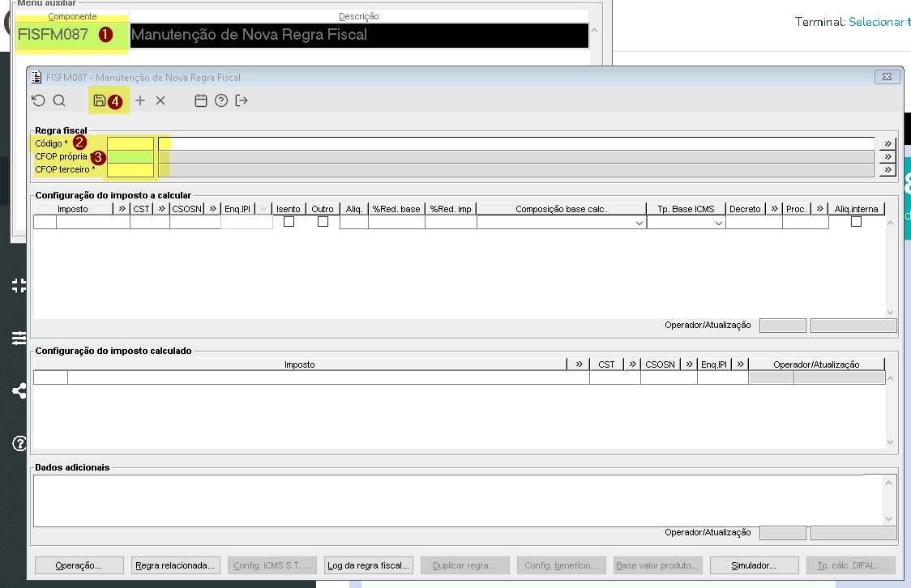Click into the Dados adicionais text area
The height and width of the screenshot is (588, 911).
458,501
